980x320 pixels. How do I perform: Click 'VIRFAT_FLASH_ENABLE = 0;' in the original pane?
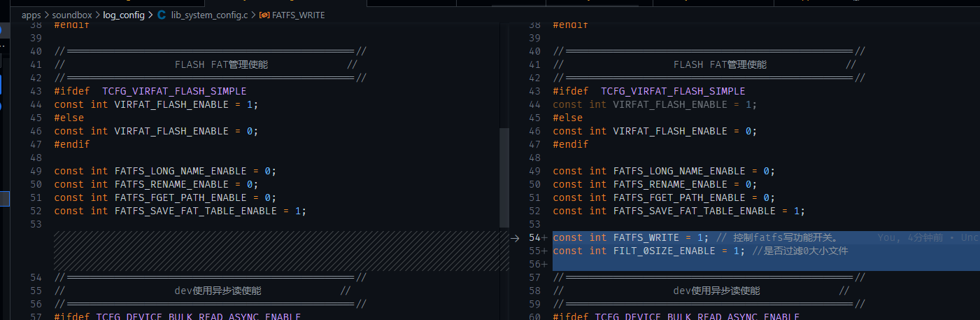point(187,131)
